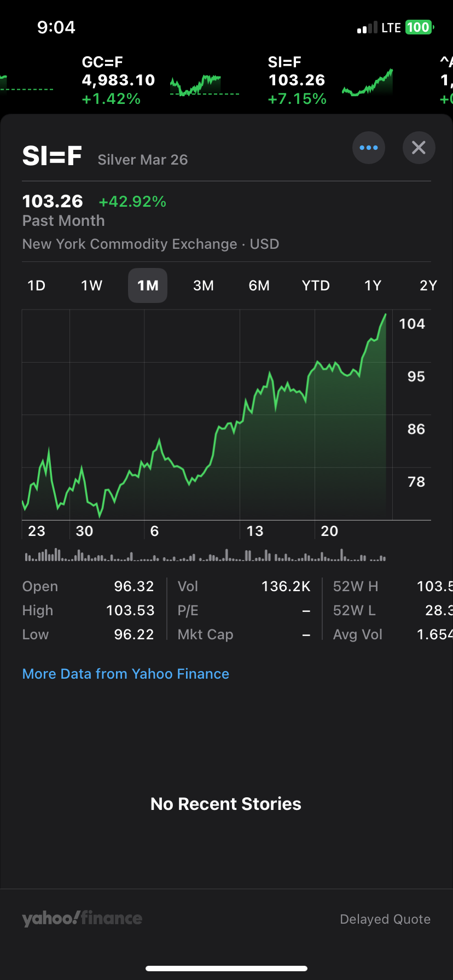Open More Data from Yahoo Finance link
453x980 pixels.
coord(126,674)
